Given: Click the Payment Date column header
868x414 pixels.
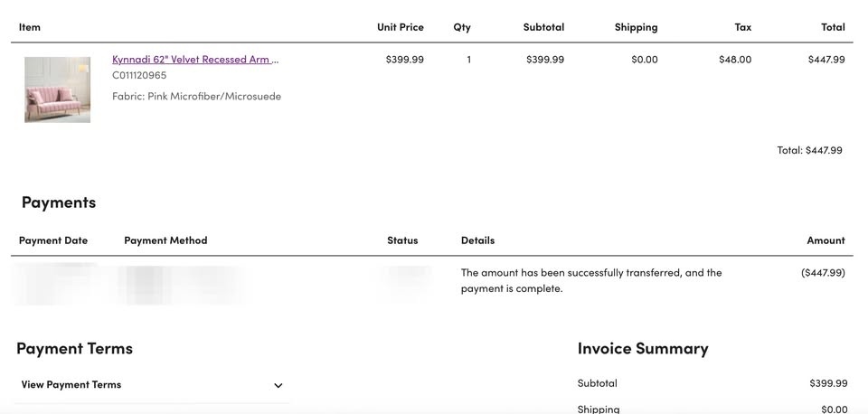Looking at the screenshot, I should [53, 240].
